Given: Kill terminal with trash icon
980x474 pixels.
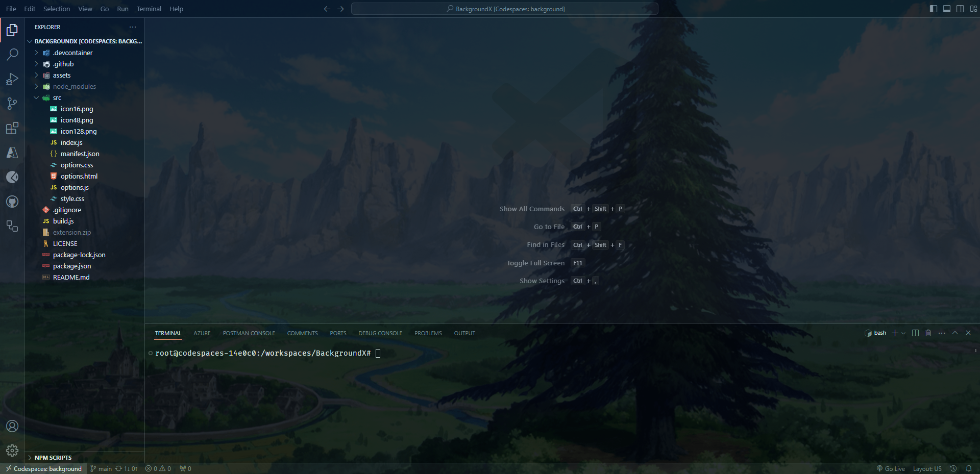Looking at the screenshot, I should 928,333.
